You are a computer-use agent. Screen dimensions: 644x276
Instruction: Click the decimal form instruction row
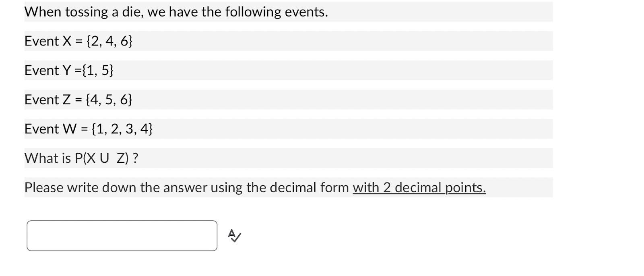tap(255, 187)
